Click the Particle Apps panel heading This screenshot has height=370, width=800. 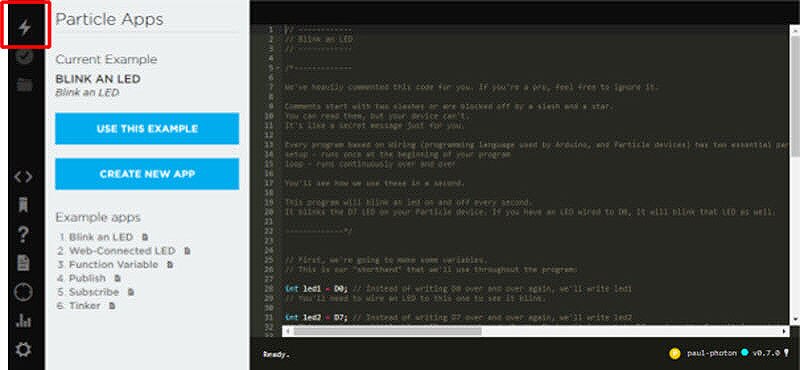tap(109, 19)
